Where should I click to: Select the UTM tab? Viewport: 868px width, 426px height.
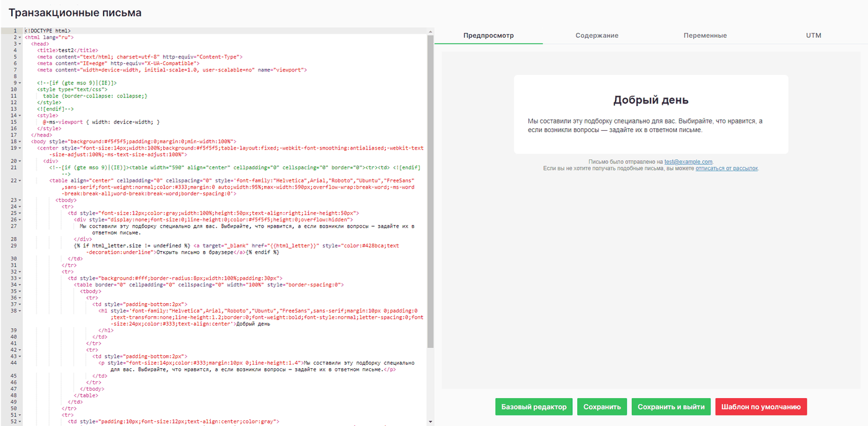813,35
